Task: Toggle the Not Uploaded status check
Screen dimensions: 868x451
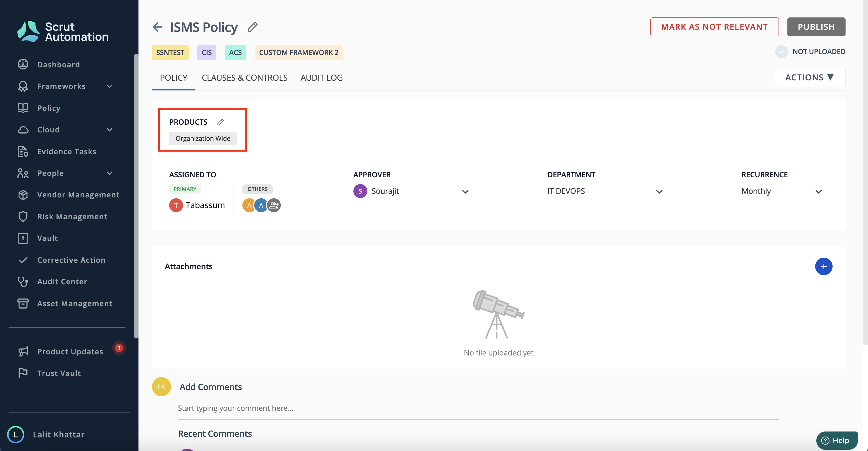Action: point(781,52)
